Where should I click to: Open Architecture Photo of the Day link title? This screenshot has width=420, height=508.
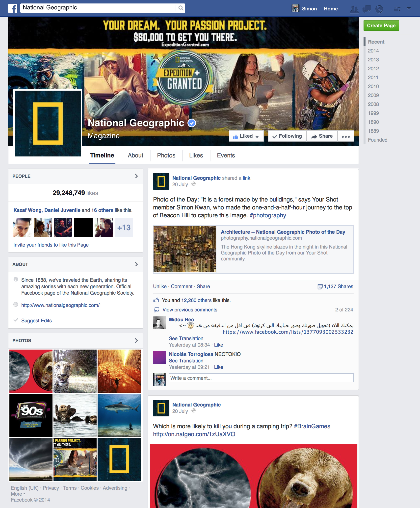coord(283,232)
